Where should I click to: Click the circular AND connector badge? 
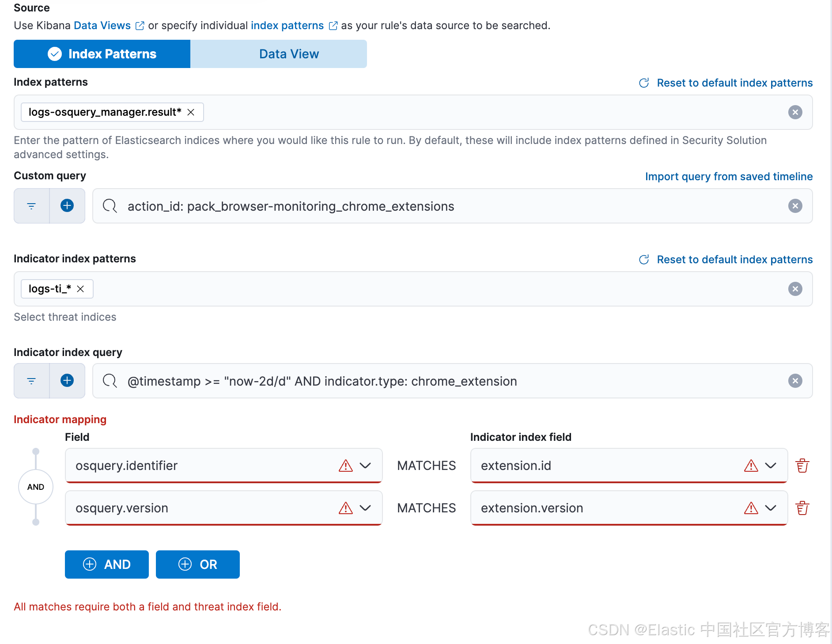point(36,487)
